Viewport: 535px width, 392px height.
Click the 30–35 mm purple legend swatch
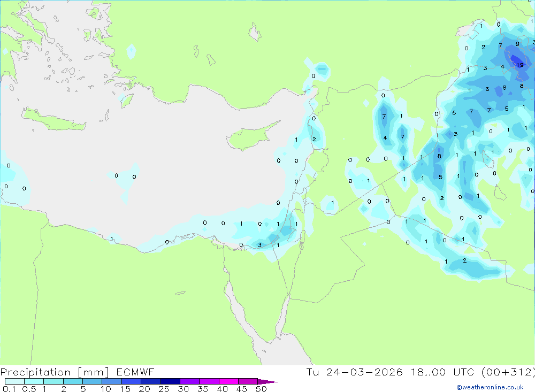click(189, 381)
